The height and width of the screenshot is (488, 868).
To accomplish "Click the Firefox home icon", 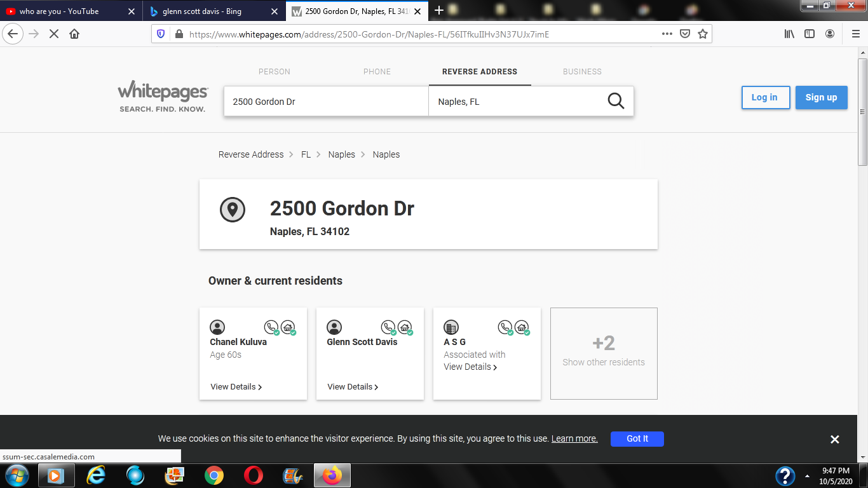I will (x=74, y=34).
